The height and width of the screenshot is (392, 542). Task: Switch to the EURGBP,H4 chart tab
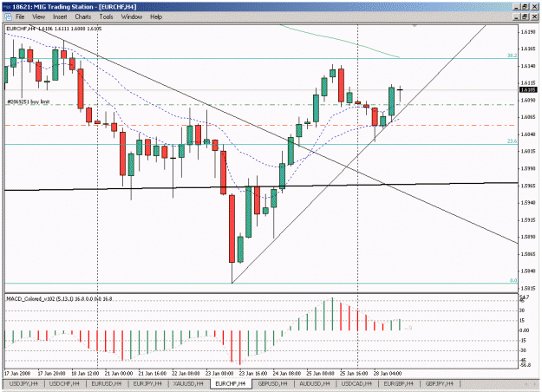tap(399, 383)
